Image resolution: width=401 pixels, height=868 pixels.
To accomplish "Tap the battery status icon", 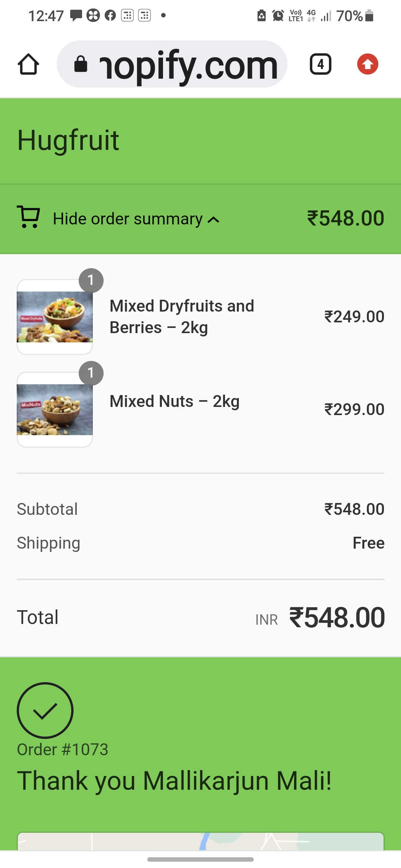I will 369,16.
